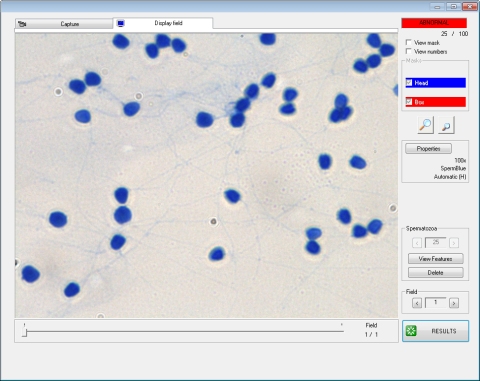The height and width of the screenshot is (381, 480).
Task: Go to previous field
Action: coord(417,303)
